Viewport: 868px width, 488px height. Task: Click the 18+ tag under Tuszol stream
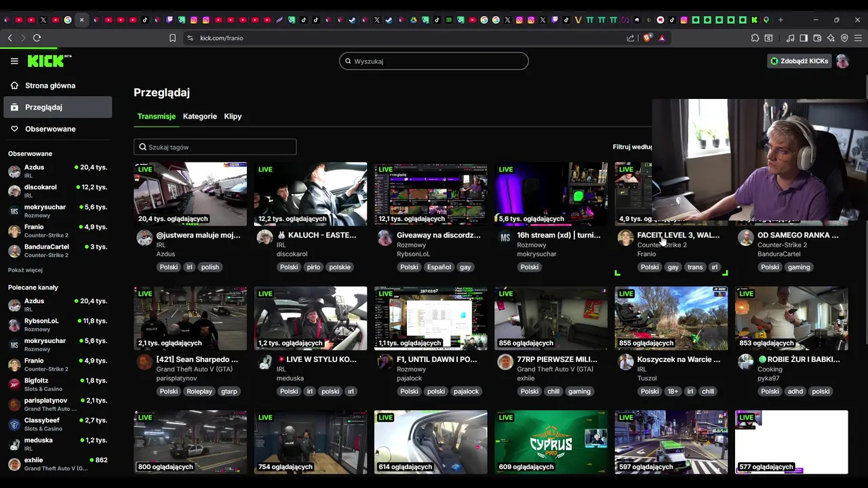point(673,391)
